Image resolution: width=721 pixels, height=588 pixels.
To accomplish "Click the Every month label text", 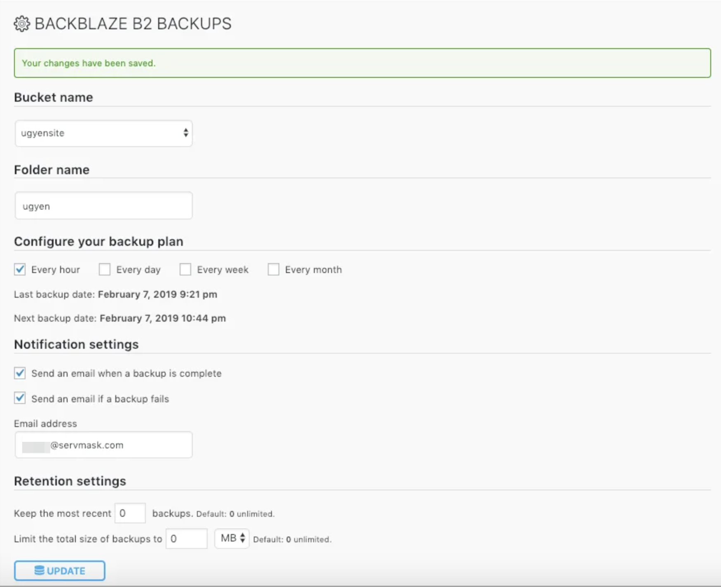I will 313,270.
